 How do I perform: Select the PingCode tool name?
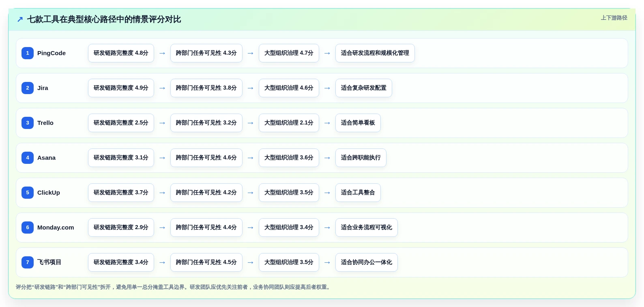click(52, 53)
